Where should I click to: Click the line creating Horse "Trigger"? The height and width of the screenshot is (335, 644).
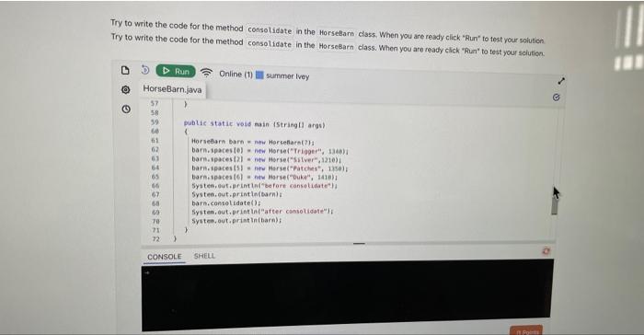(270, 150)
